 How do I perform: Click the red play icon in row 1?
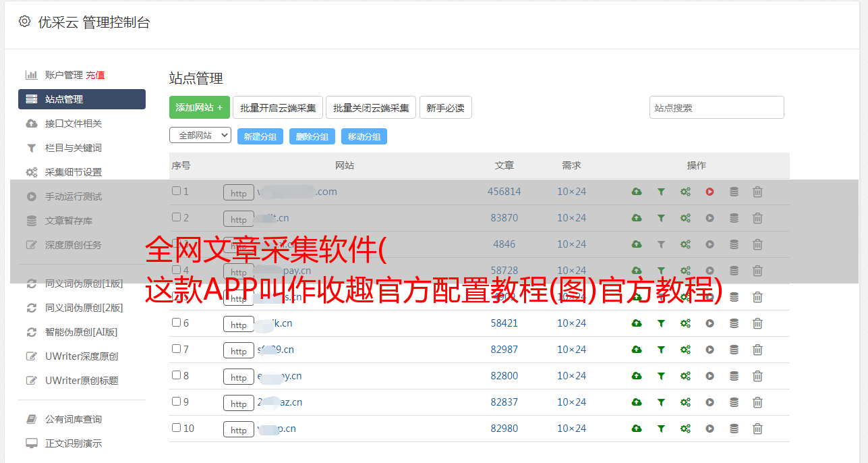(x=710, y=192)
